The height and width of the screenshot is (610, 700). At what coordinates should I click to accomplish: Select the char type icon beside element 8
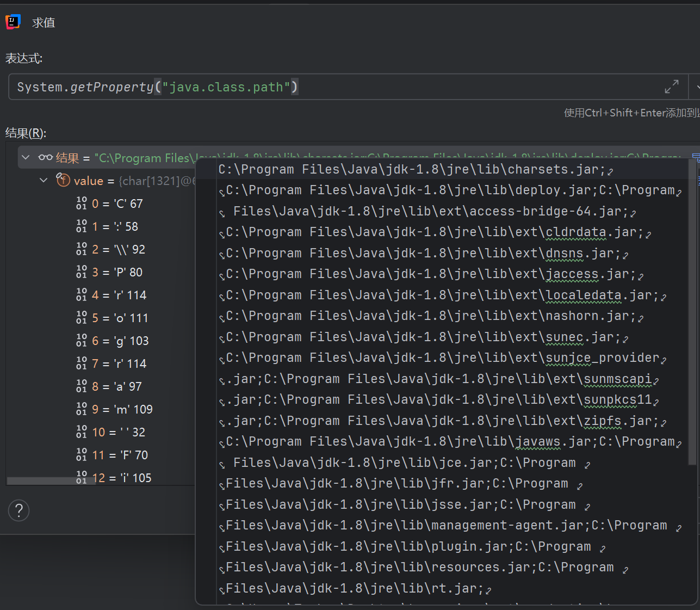click(x=81, y=386)
